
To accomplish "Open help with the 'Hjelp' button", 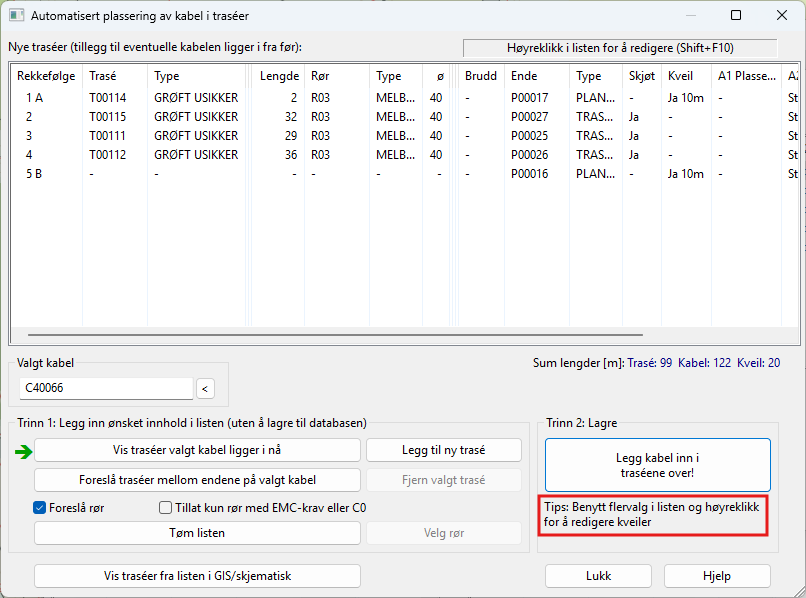I will tap(717, 576).
